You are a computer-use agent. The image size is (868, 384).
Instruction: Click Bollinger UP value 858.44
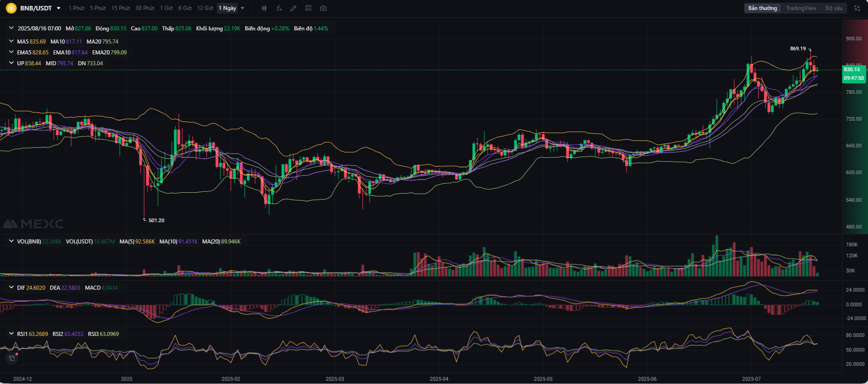(33, 63)
